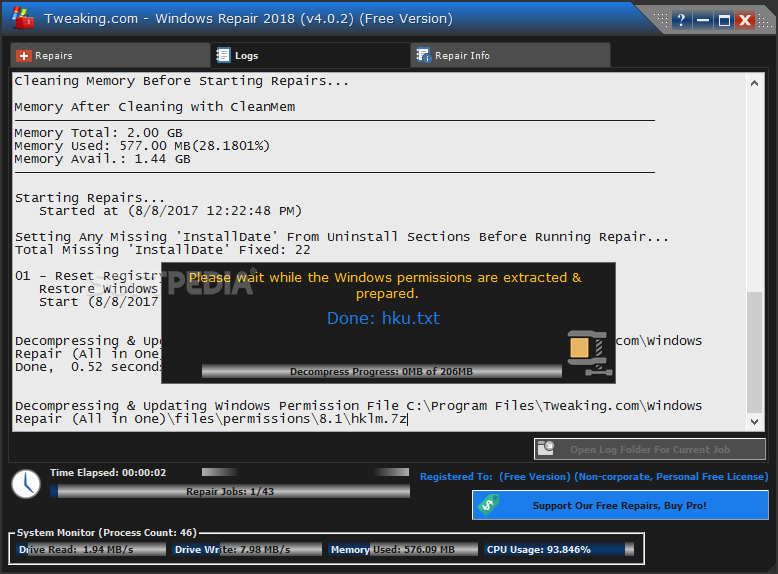Click 'Memory Avail.: 1.44 GB' log line
The image size is (778, 574).
(x=102, y=159)
